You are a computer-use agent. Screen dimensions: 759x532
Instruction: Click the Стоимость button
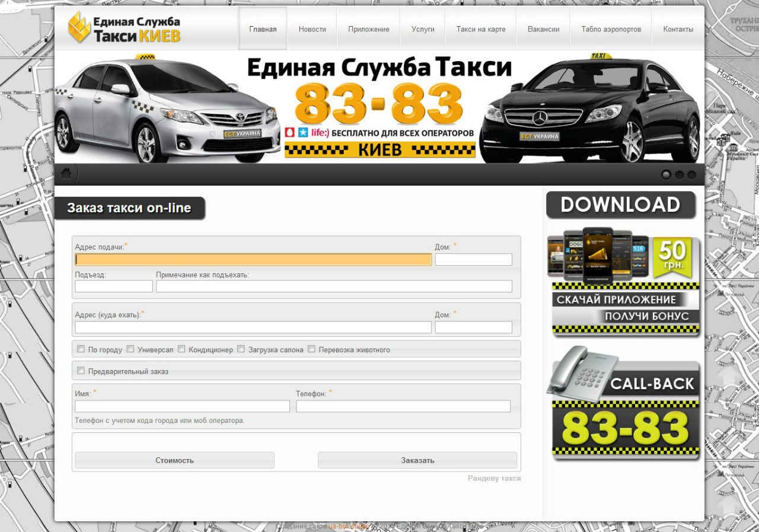tap(174, 460)
